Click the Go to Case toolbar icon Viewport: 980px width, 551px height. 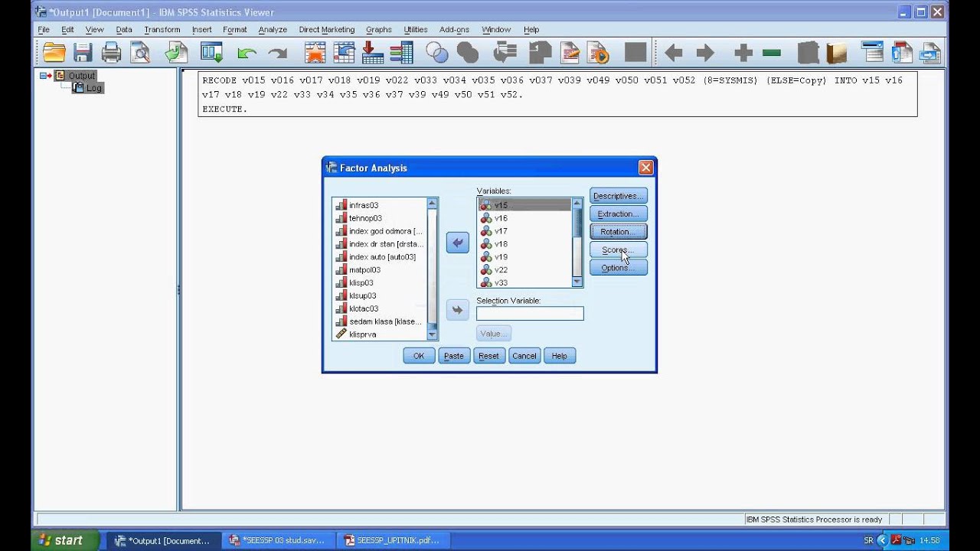pyautogui.click(x=344, y=53)
